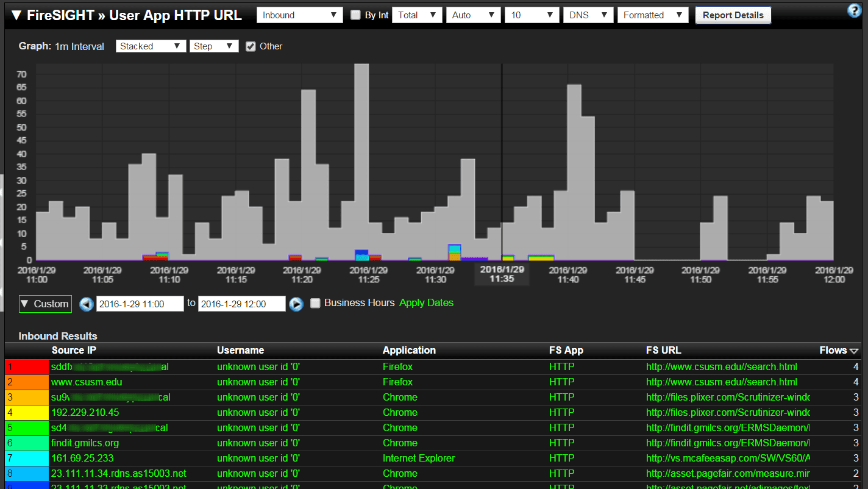Toggle the Business Hours checkbox
Image resolution: width=868 pixels, height=489 pixels.
click(x=315, y=303)
